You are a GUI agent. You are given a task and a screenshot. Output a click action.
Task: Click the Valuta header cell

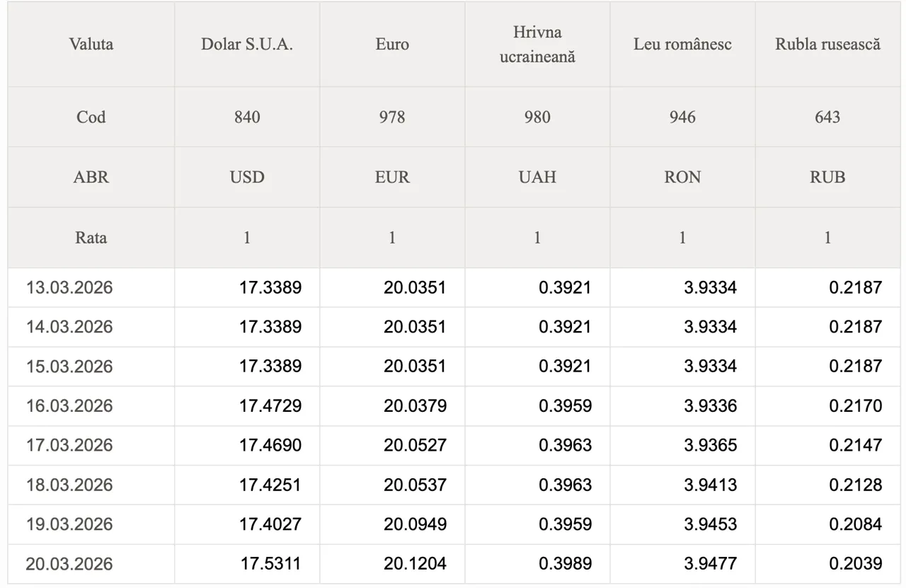pyautogui.click(x=91, y=44)
